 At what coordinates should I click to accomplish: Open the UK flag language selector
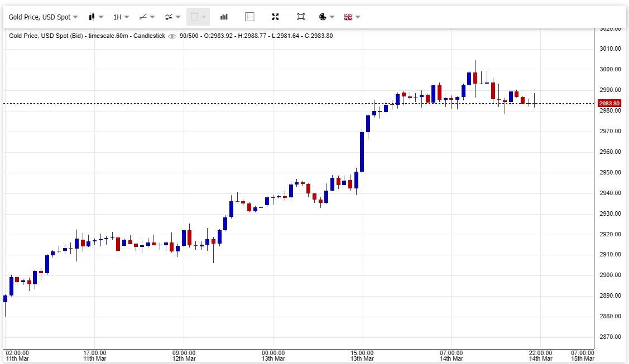[352, 17]
